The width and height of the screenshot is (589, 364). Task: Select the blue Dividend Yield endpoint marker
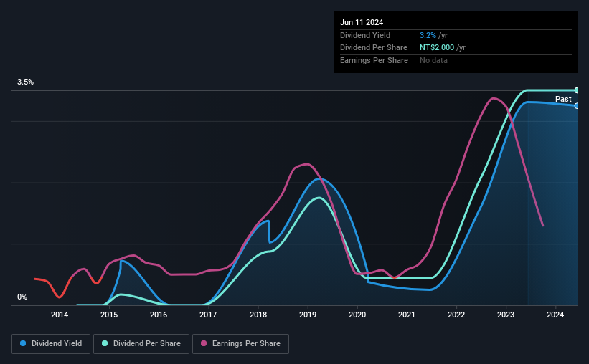coord(576,106)
